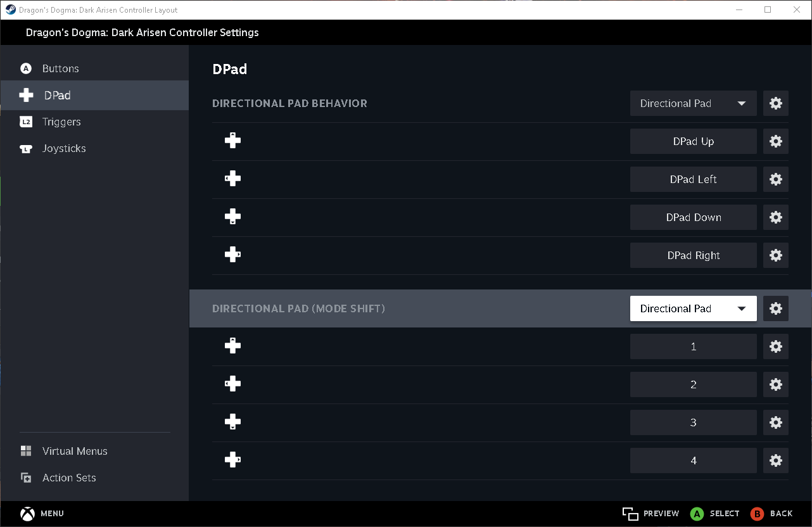This screenshot has width=812, height=527.
Task: Edit the mode shift binding labeled 4
Action: 694,460
